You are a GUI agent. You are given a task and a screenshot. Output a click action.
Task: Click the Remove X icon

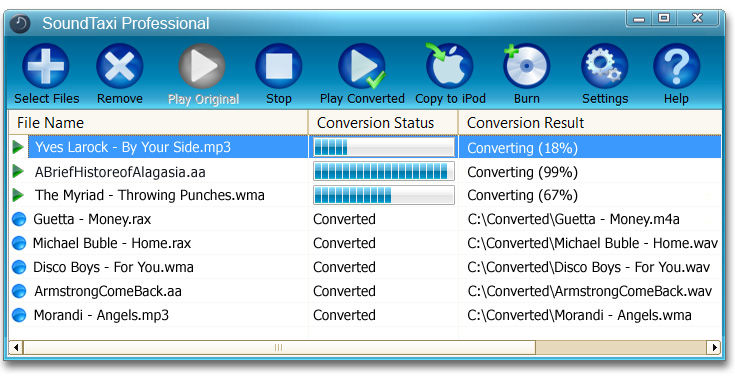coord(120,66)
